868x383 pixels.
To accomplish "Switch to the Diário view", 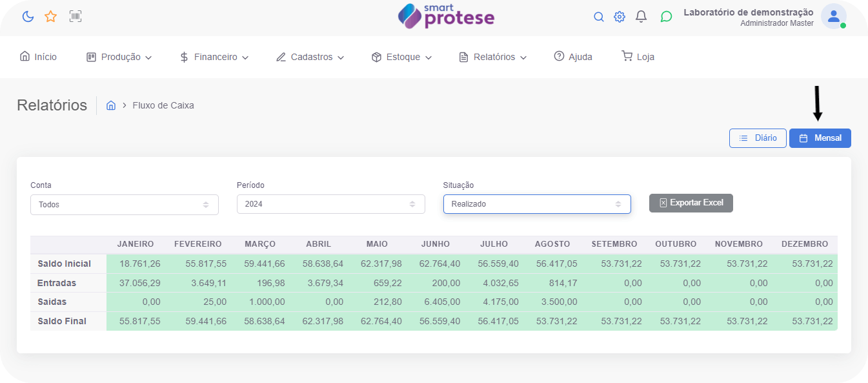I will click(758, 138).
